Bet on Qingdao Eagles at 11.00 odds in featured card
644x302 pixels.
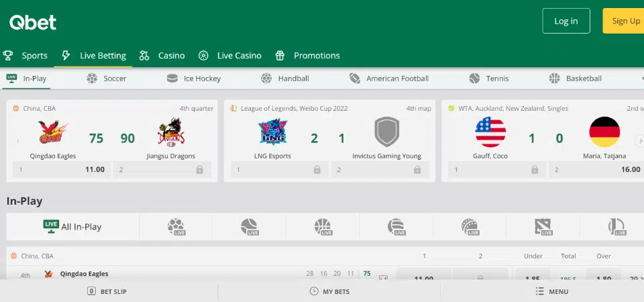(x=62, y=169)
